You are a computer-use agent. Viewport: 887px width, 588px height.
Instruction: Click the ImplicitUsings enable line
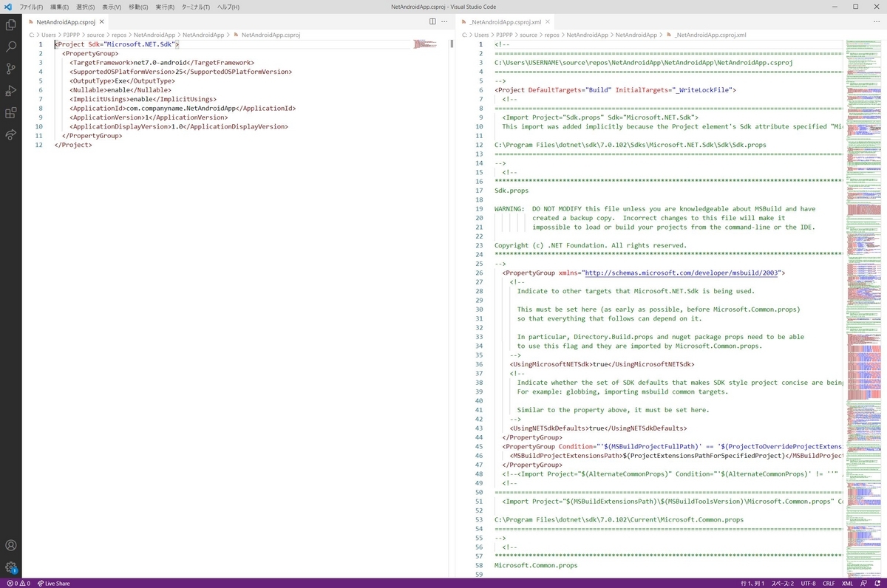click(x=143, y=99)
